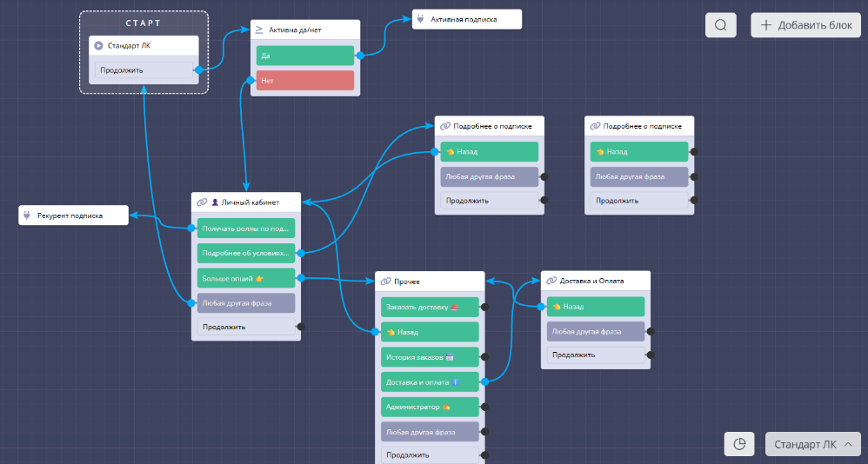The image size is (868, 464).
Task: Click the link icon on Доставка и Оплата header
Action: click(551, 281)
